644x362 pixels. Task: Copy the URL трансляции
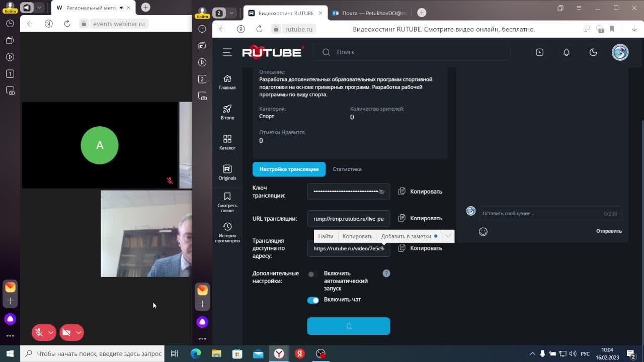[x=421, y=218]
